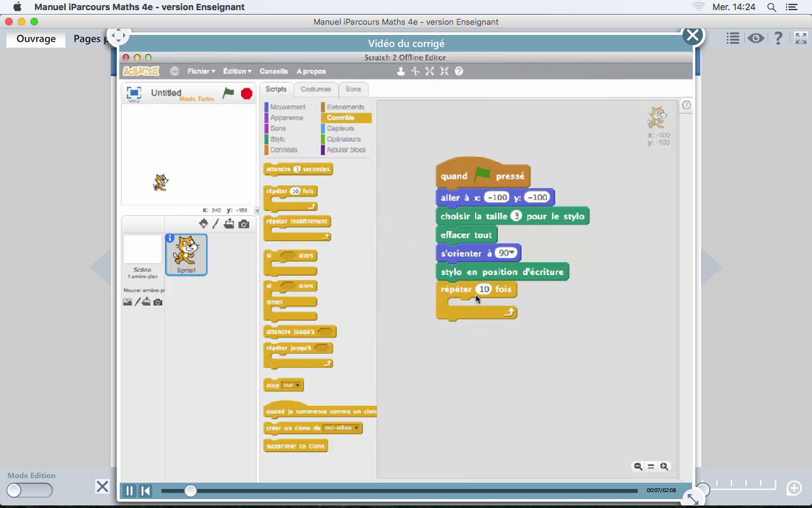Click the green flag above the stage
This screenshot has width=812, height=508.
point(228,93)
